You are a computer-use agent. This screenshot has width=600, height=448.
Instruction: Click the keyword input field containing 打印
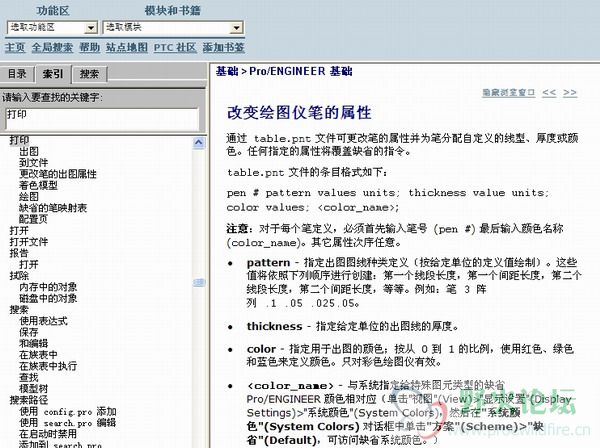(102, 119)
